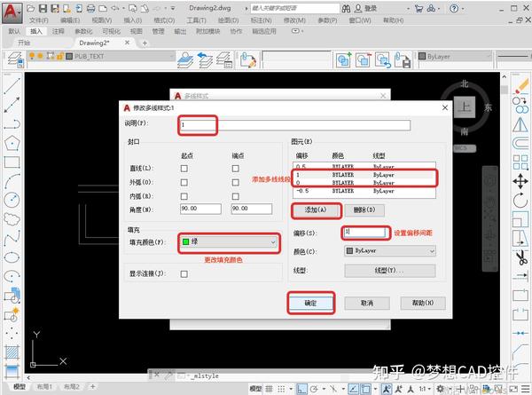Screen dimensions: 532x395
Task: Click the dialog 帮助(H) button
Action: (x=423, y=303)
